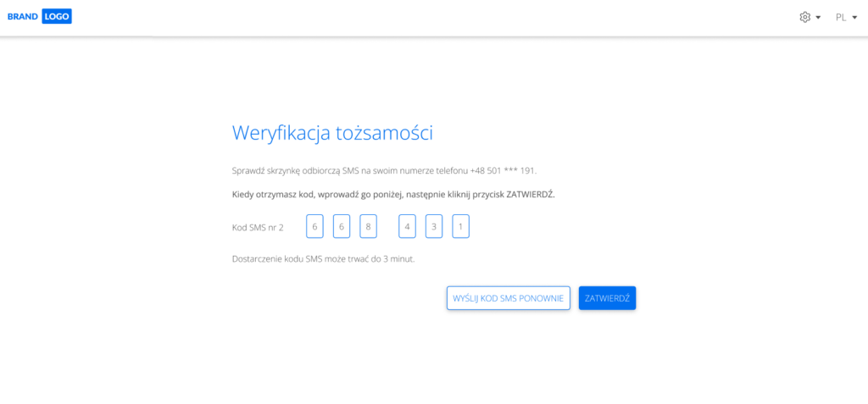Select the second SMS code digit box
868x404 pixels.
(x=342, y=227)
